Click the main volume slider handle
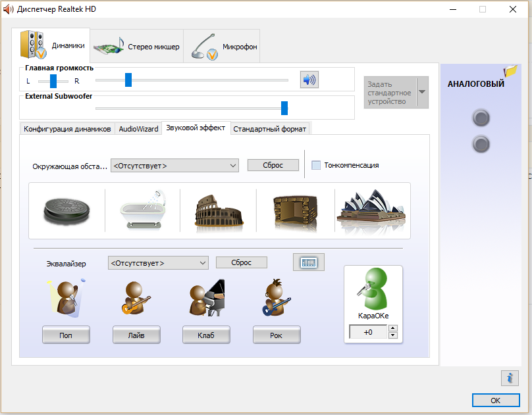Screen dimensions: 532x415 (128, 80)
